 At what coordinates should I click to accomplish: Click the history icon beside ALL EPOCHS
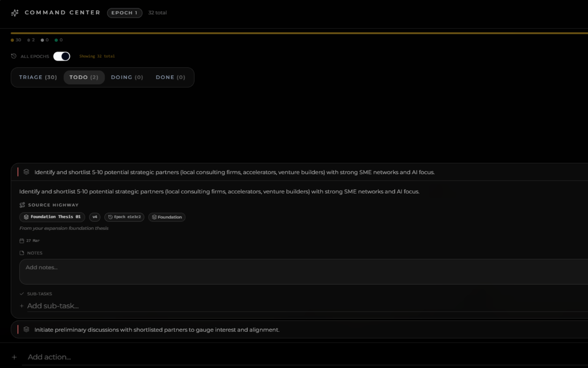(x=14, y=56)
